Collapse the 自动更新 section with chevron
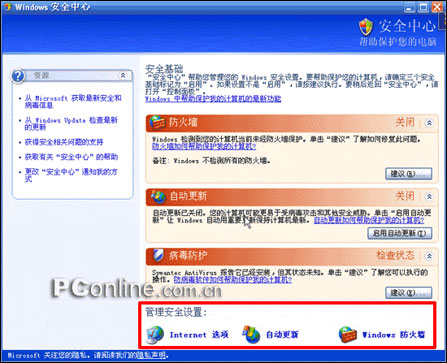The width and height of the screenshot is (447, 363). point(429,197)
